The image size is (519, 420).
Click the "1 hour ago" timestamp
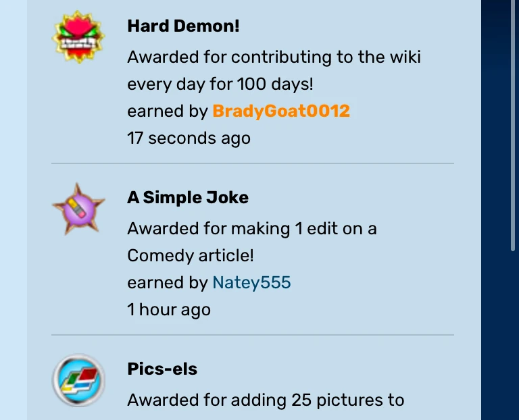(169, 310)
